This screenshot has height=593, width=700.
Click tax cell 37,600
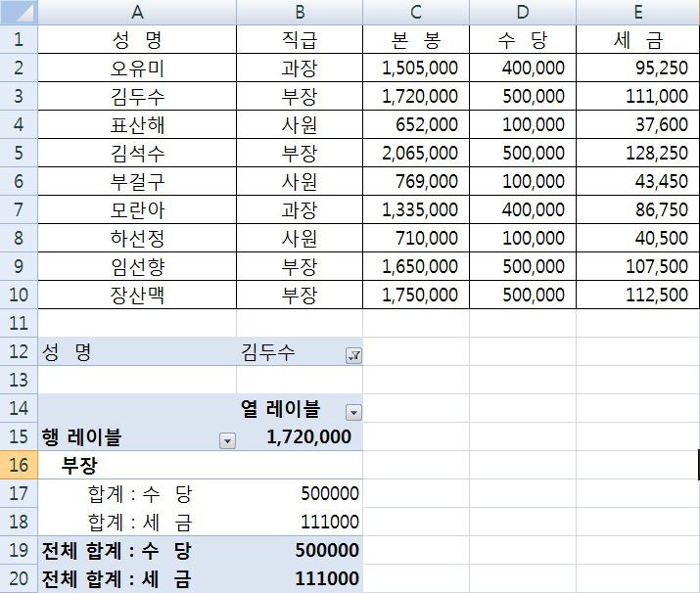[x=638, y=124]
